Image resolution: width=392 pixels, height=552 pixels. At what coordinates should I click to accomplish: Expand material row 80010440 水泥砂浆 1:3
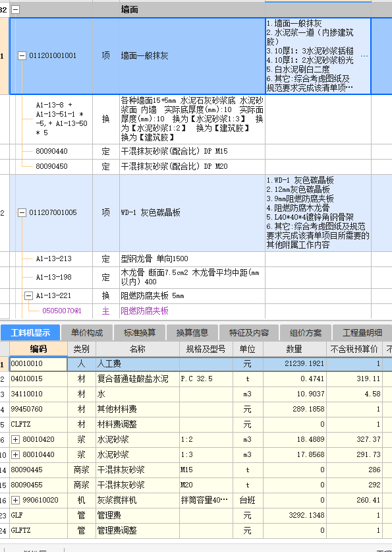(15, 454)
